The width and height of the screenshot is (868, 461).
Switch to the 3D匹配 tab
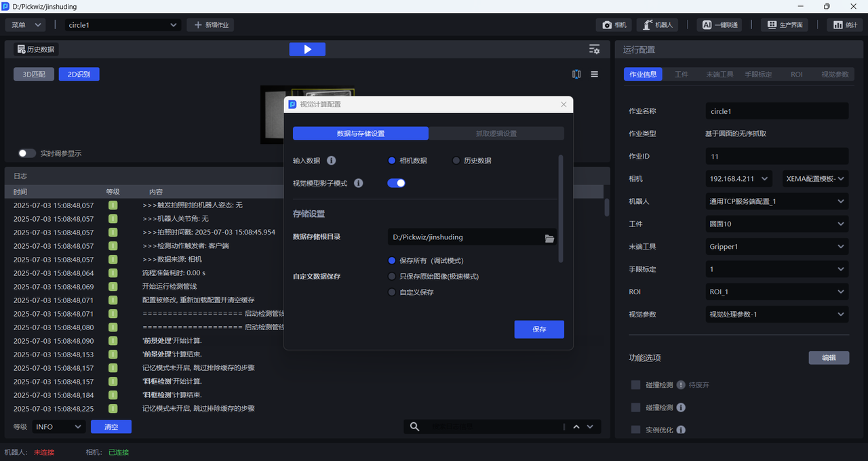pyautogui.click(x=34, y=75)
